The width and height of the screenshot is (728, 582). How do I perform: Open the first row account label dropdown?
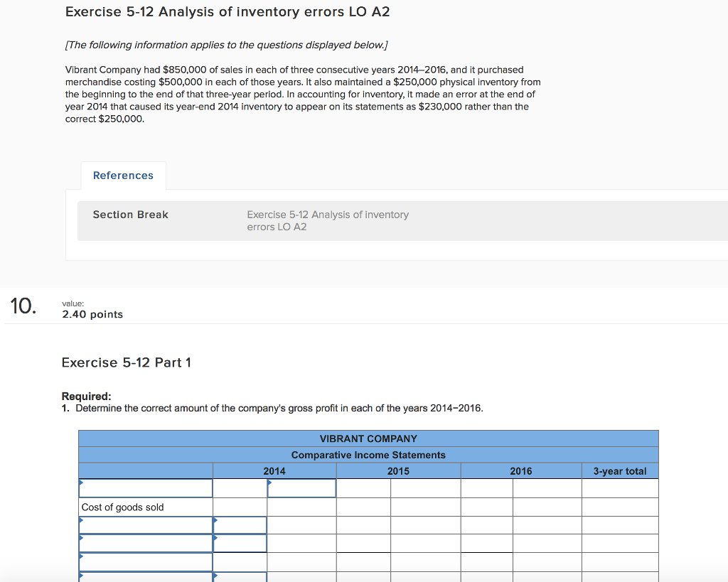(145, 488)
